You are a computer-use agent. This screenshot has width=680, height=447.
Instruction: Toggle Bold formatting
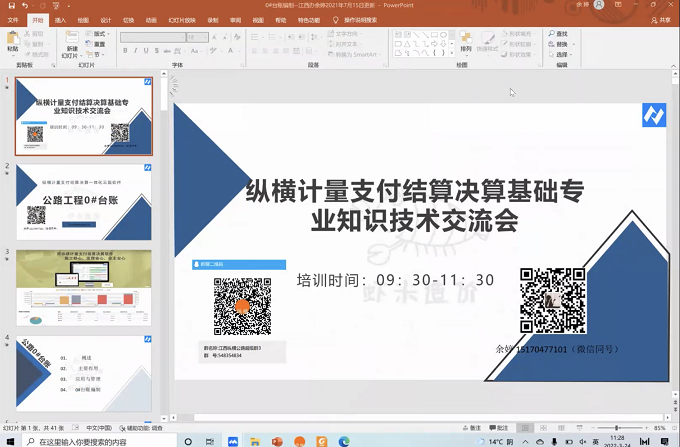coord(125,51)
